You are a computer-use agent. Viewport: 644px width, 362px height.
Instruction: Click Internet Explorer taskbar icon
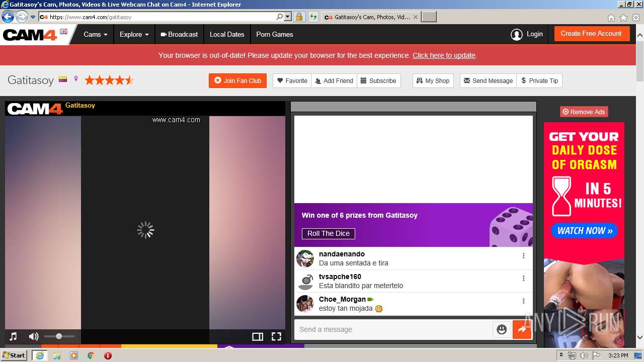[x=39, y=355]
